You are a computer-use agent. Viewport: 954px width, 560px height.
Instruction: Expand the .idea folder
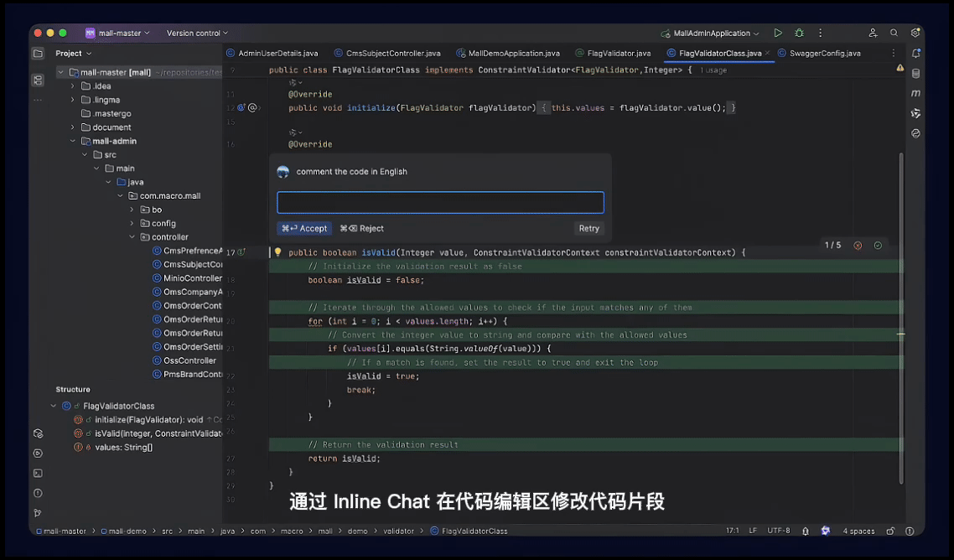[72, 86]
